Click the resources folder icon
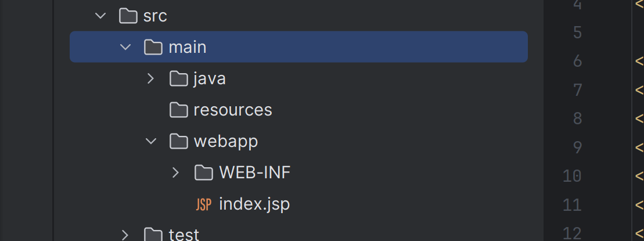 click(x=179, y=110)
